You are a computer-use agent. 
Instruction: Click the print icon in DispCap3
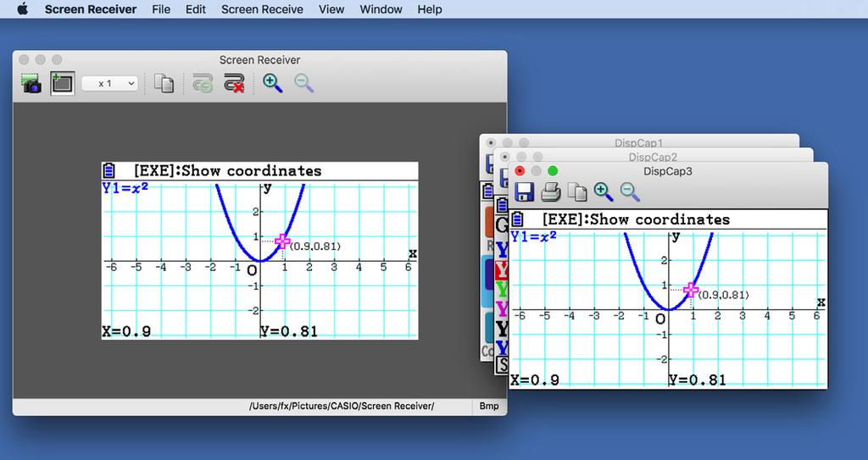pos(551,192)
